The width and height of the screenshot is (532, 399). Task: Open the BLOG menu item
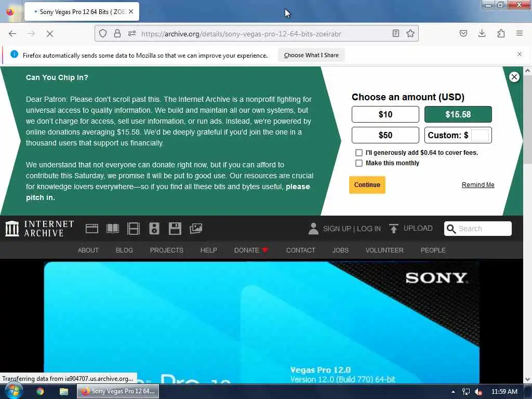(x=124, y=250)
